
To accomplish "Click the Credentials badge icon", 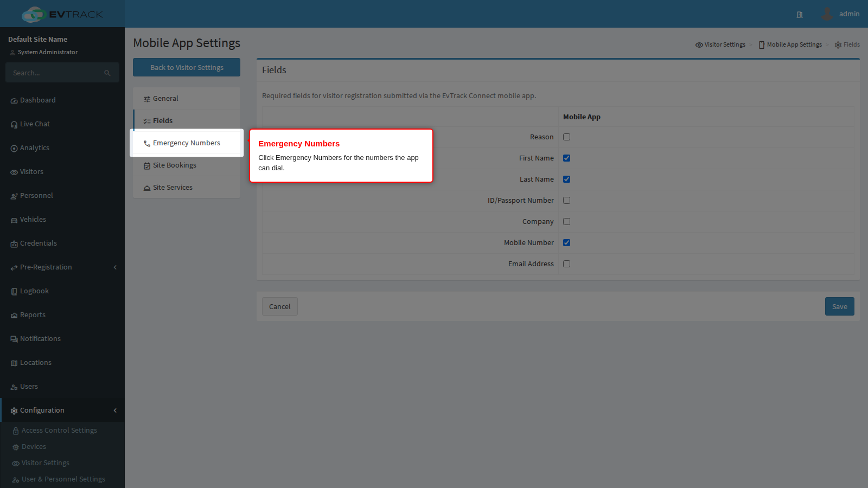I will [14, 244].
